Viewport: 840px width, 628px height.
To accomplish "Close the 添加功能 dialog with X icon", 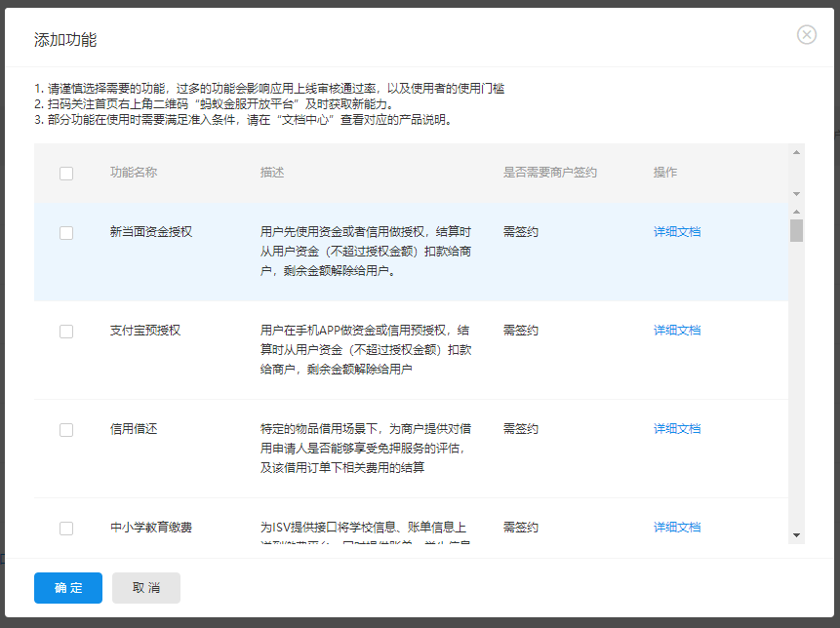I will coord(807,35).
